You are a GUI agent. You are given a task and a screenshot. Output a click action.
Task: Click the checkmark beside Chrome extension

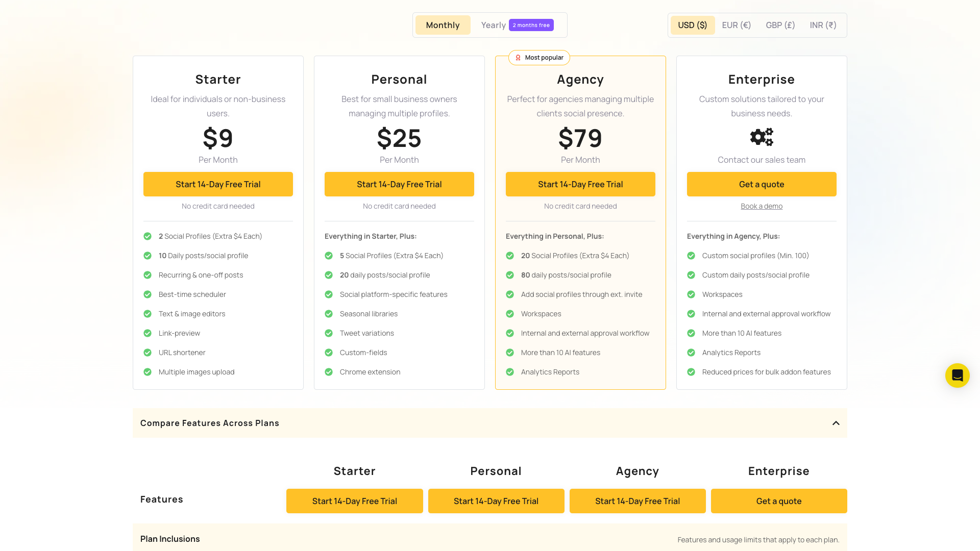point(329,372)
